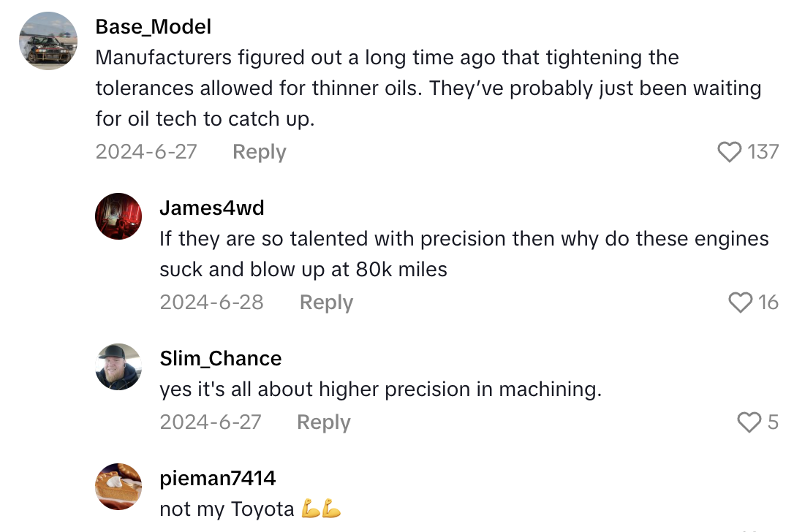Click Reply on Slim_Chance's comment
The height and width of the screenshot is (532, 794).
pos(322,422)
